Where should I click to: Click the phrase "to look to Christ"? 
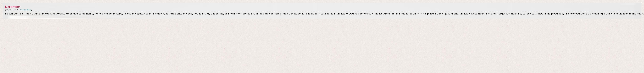click(533, 14)
